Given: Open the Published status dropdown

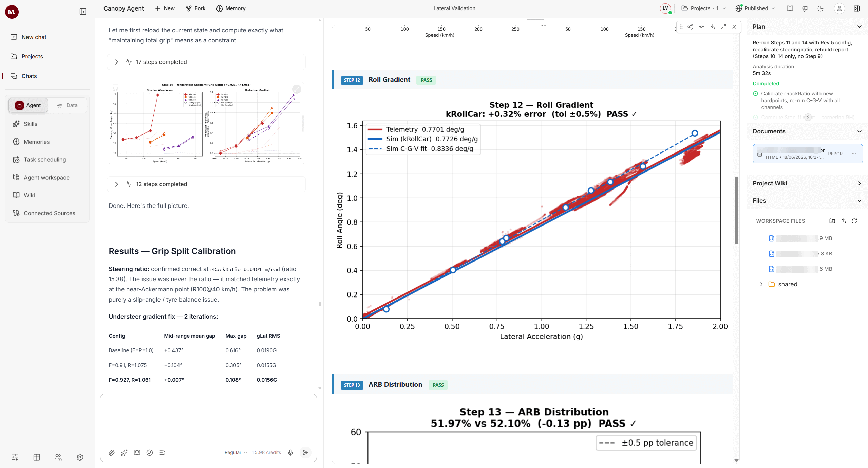Looking at the screenshot, I should (755, 8).
